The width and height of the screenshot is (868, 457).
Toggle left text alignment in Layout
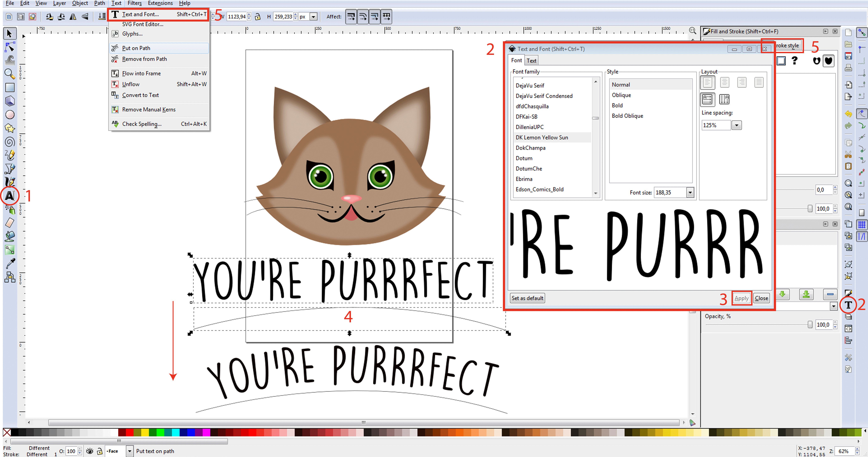coord(707,82)
